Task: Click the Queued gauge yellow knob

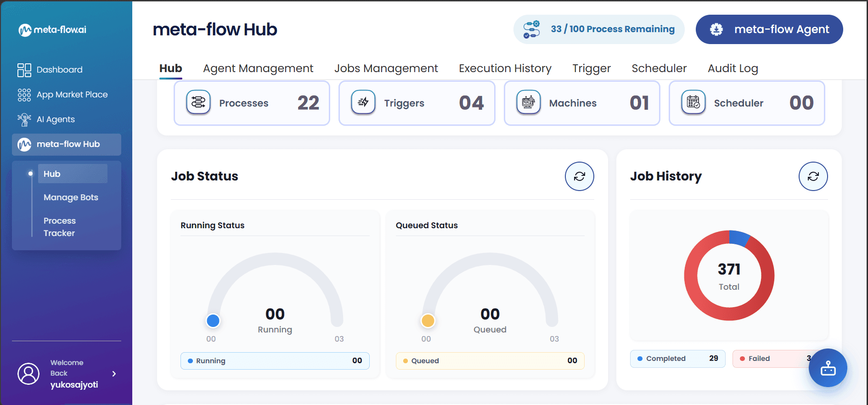Action: pos(428,321)
